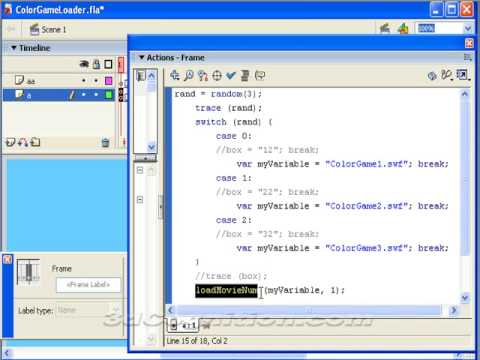Click the Frame Label input field
480x360 pixels.
tap(88, 285)
